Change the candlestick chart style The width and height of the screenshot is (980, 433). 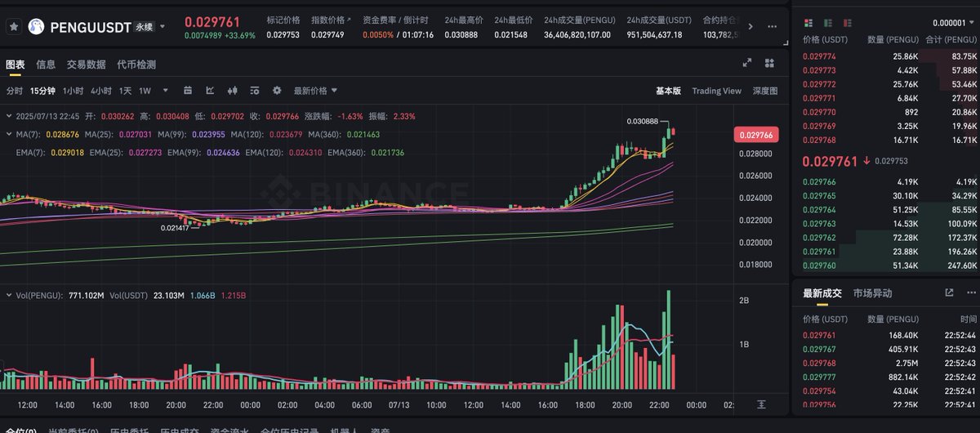click(x=232, y=91)
